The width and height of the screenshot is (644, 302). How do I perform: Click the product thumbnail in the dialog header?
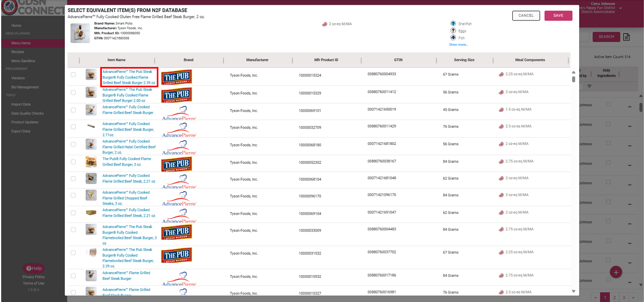pos(80,33)
